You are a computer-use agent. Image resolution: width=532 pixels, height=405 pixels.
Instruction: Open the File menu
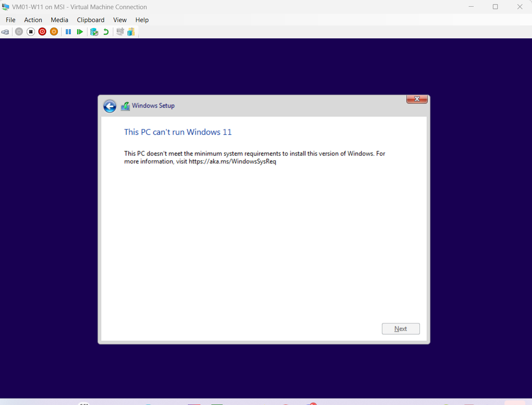tap(10, 20)
